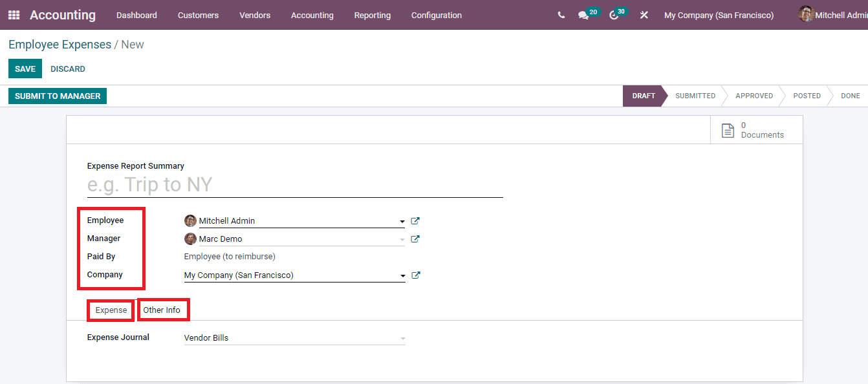The image size is (868, 384).
Task: Switch to the Other Info tab
Action: click(x=163, y=310)
